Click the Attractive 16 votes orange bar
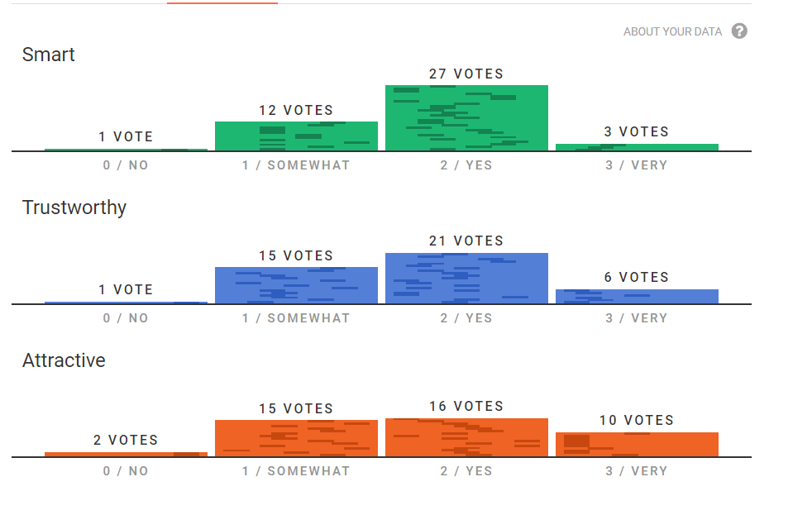 click(466, 437)
